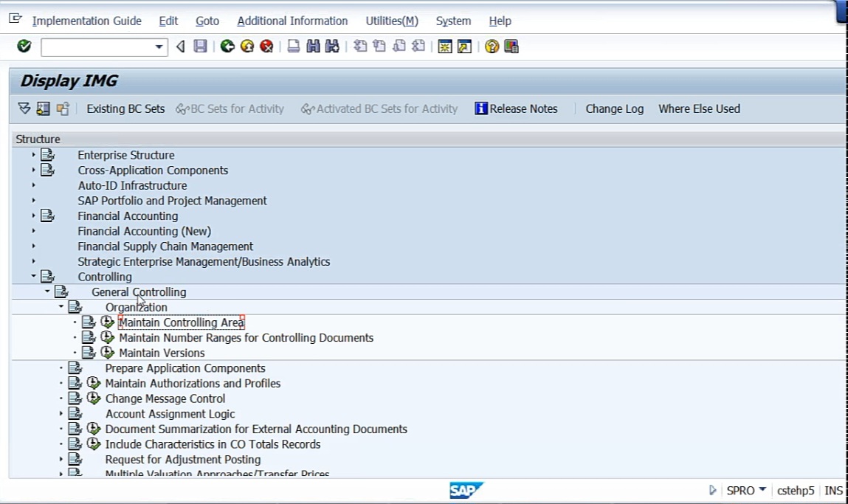Collapse the Organization node
This screenshot has height=504, width=848.
click(x=61, y=307)
